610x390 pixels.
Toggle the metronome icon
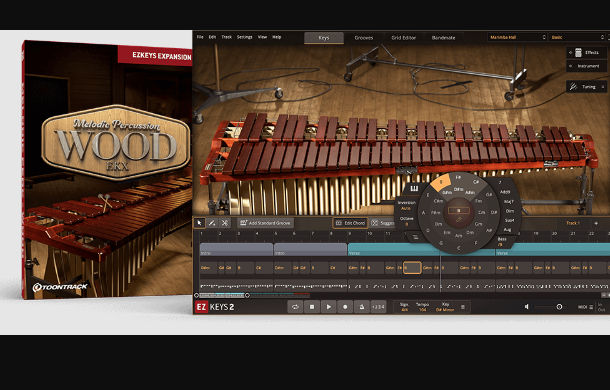click(x=361, y=307)
